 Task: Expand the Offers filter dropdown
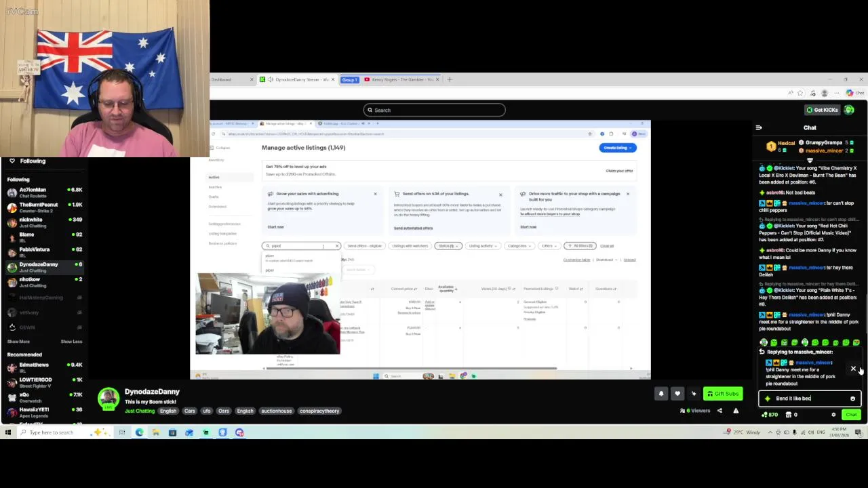(x=549, y=246)
